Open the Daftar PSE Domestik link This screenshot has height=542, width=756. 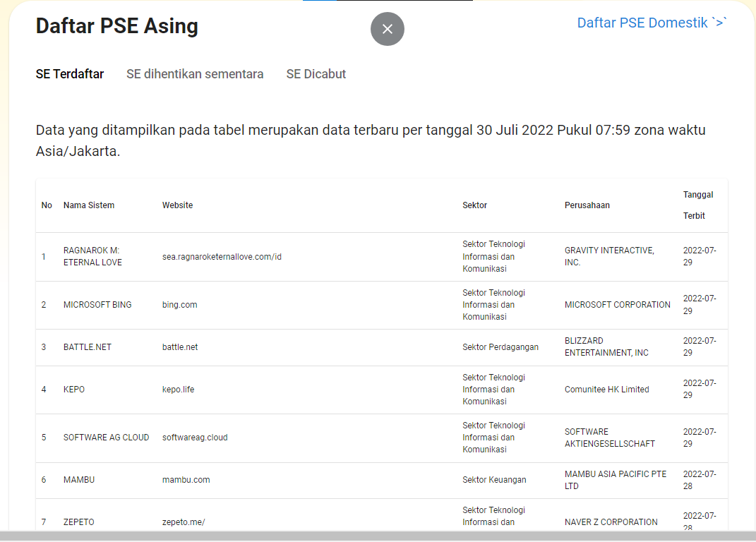651,23
